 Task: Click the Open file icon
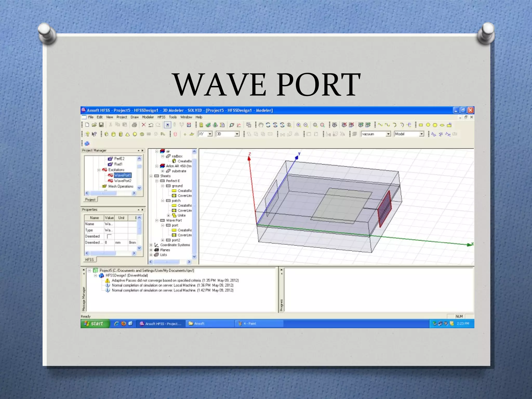pyautogui.click(x=94, y=125)
